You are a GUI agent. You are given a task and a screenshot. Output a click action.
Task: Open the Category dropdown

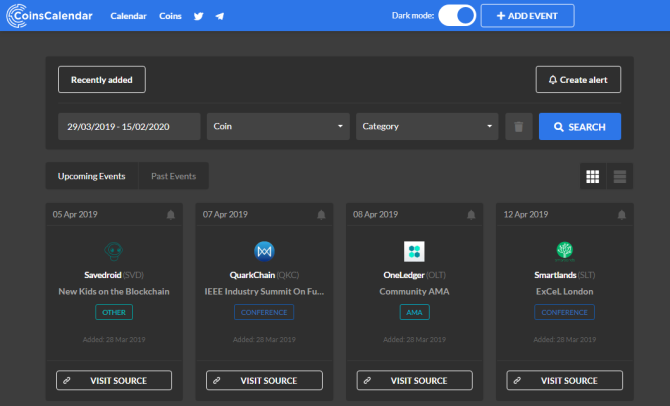pos(427,127)
